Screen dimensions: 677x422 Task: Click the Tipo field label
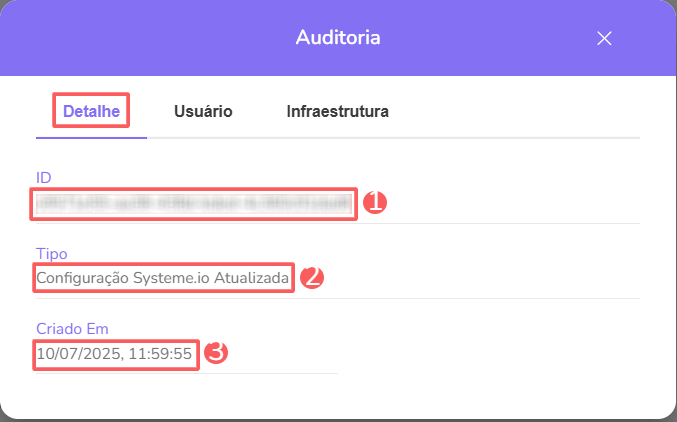point(51,253)
